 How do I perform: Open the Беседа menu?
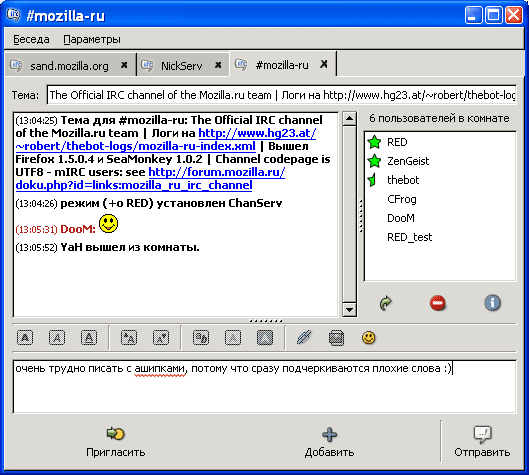[x=31, y=39]
